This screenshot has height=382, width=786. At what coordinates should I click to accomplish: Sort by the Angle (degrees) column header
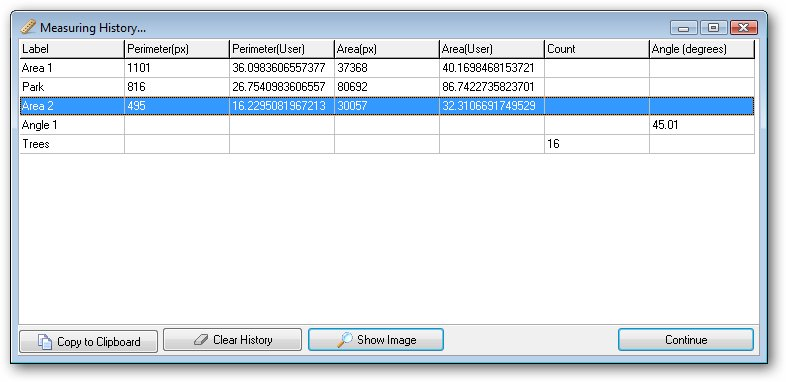click(x=702, y=49)
